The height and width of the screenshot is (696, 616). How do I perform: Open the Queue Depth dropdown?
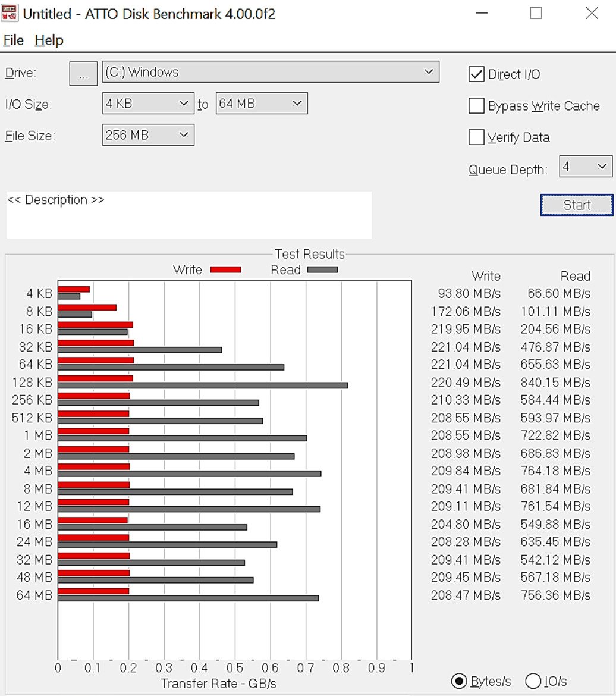[x=586, y=167]
